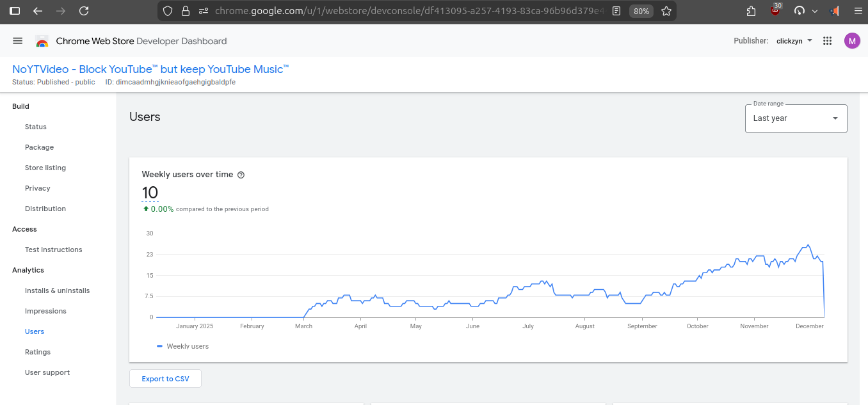
Task: Click the 80% zoom level indicator
Action: coord(641,11)
